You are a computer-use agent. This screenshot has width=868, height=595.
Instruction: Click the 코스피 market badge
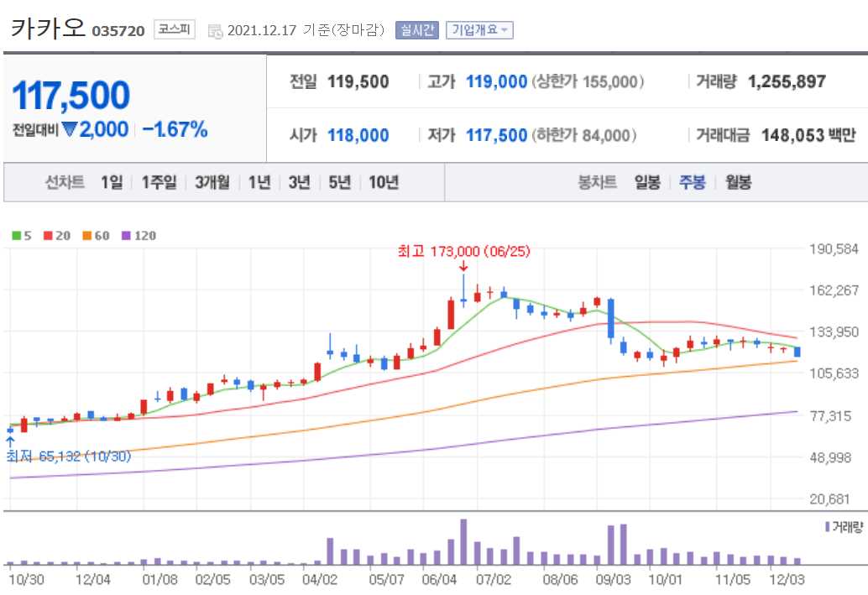point(175,28)
